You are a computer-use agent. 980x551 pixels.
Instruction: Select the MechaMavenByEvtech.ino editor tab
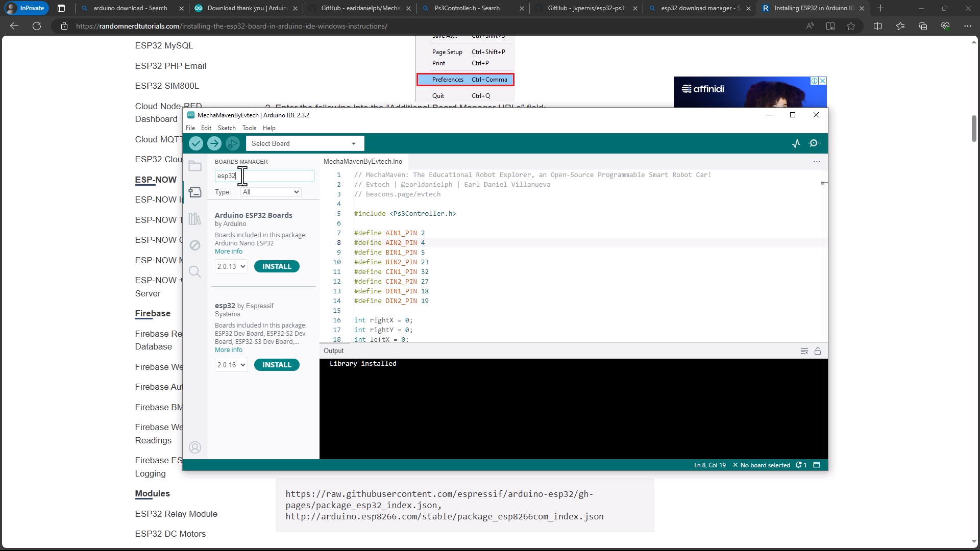[362, 162]
